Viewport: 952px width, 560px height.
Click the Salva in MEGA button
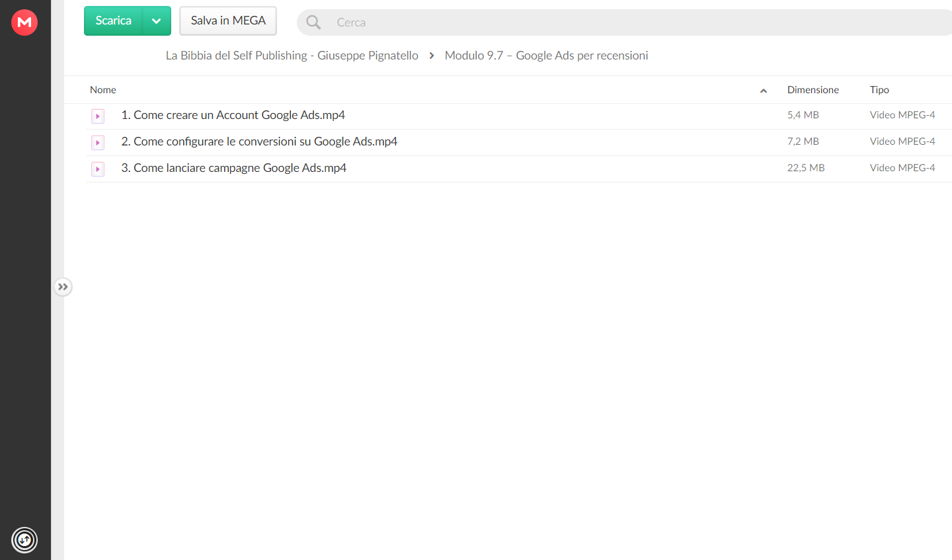228,21
